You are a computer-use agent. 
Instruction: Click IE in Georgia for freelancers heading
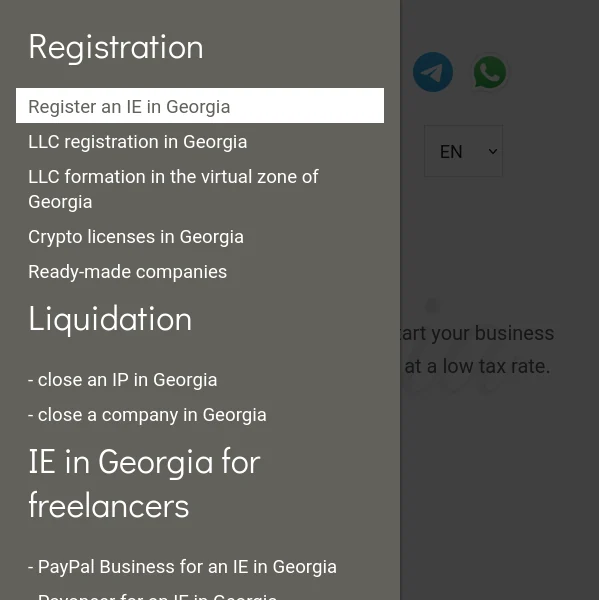[144, 483]
